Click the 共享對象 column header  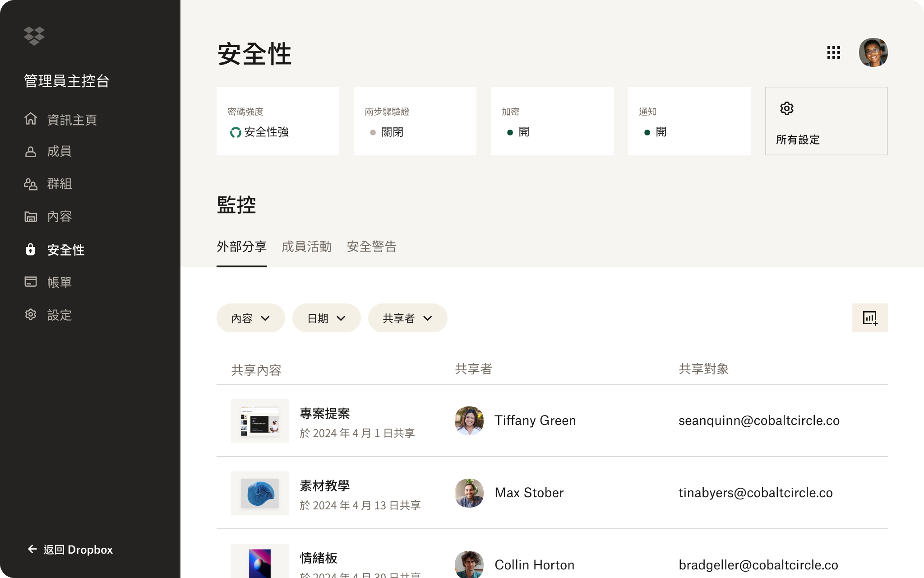[x=704, y=369]
